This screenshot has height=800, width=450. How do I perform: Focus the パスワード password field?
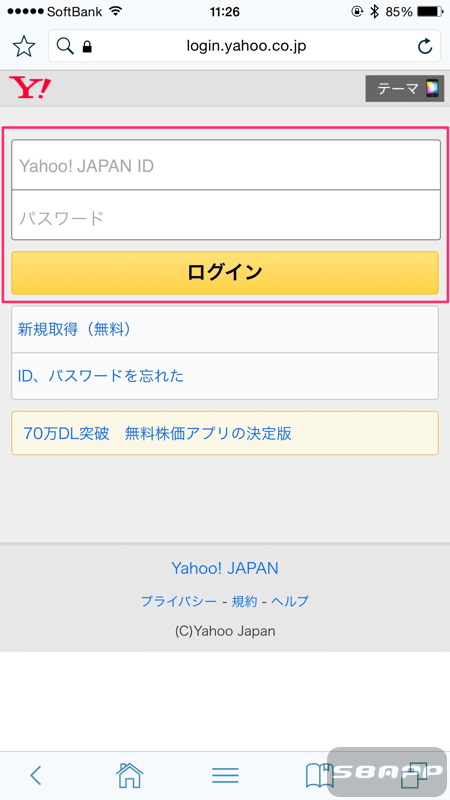pos(226,215)
